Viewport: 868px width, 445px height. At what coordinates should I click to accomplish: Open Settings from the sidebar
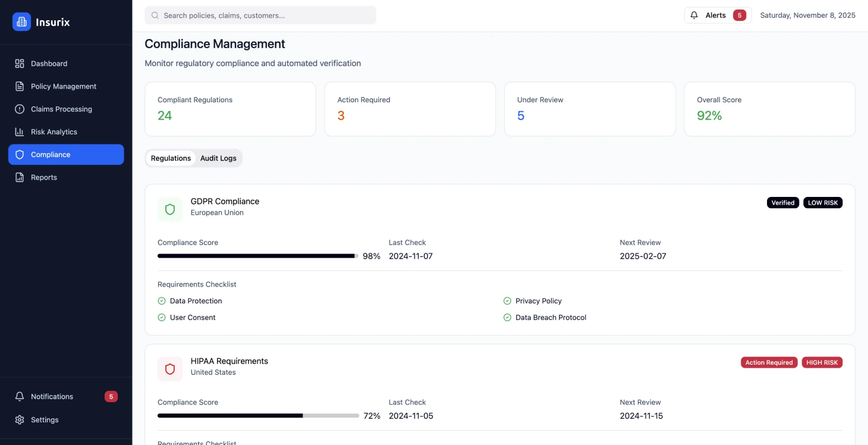point(44,419)
